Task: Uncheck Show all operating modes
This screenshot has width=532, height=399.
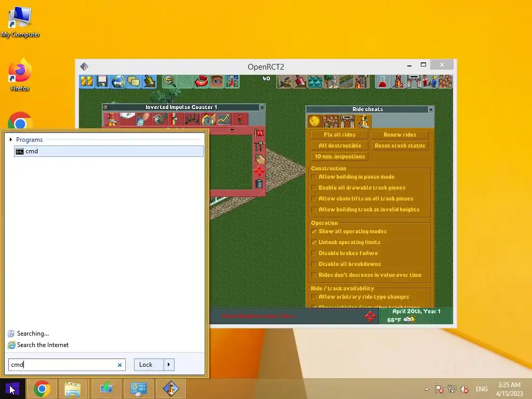Action: 314,231
